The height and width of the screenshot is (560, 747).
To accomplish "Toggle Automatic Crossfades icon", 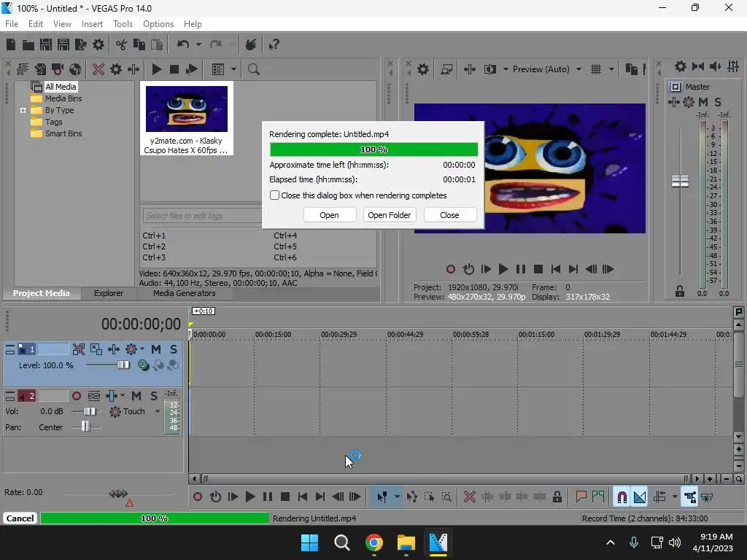I will pyautogui.click(x=639, y=497).
